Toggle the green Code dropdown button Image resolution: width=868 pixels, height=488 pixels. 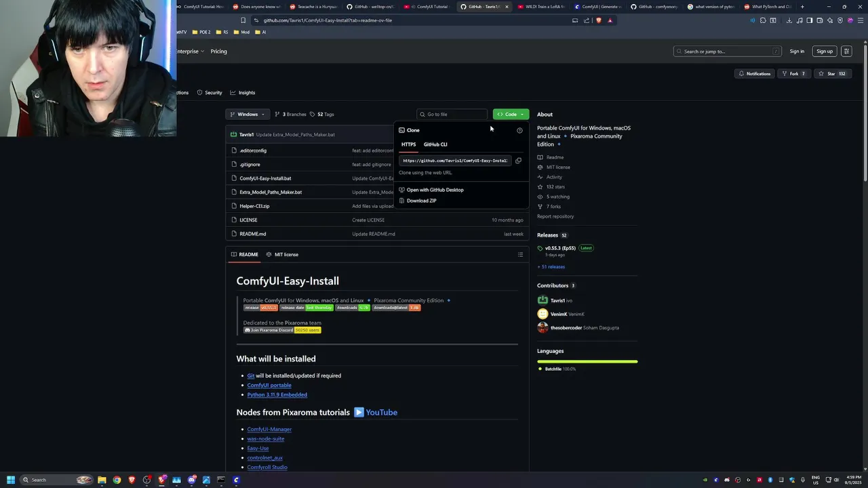[511, 114]
